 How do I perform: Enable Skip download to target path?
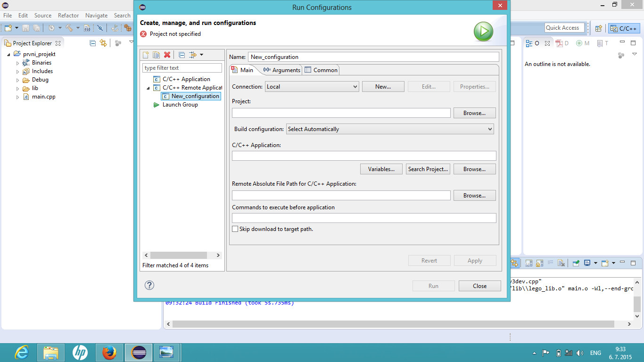(x=235, y=229)
